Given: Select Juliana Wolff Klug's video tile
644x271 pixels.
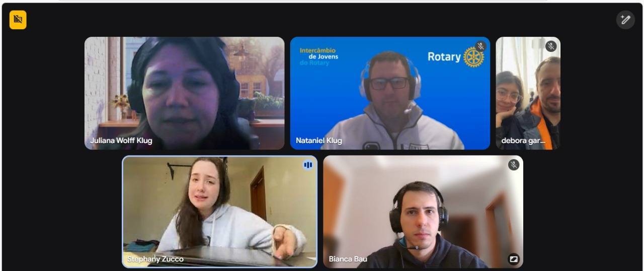Looking at the screenshot, I should (184, 93).
